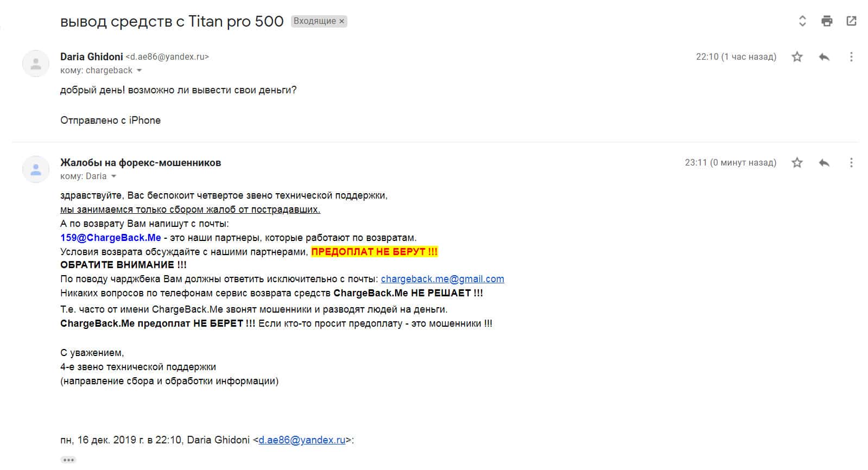Click Daria Ghidoni's profile avatar
This screenshot has width=868, height=470.
pyautogui.click(x=36, y=63)
